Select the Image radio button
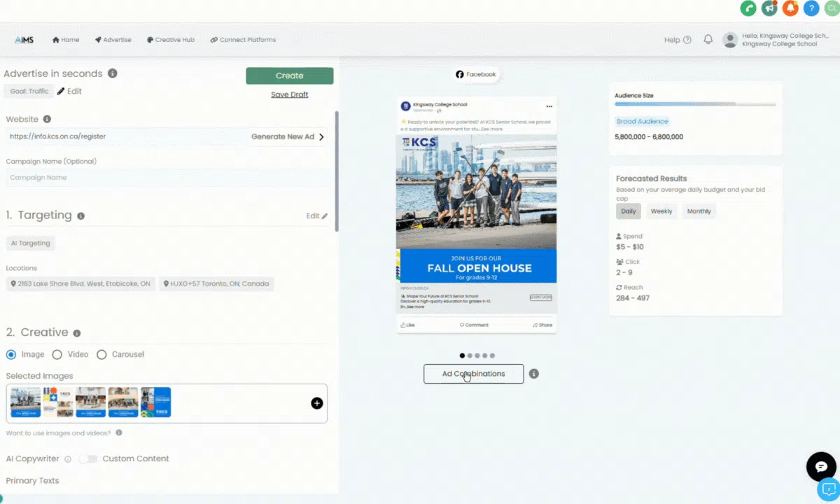 click(x=11, y=354)
